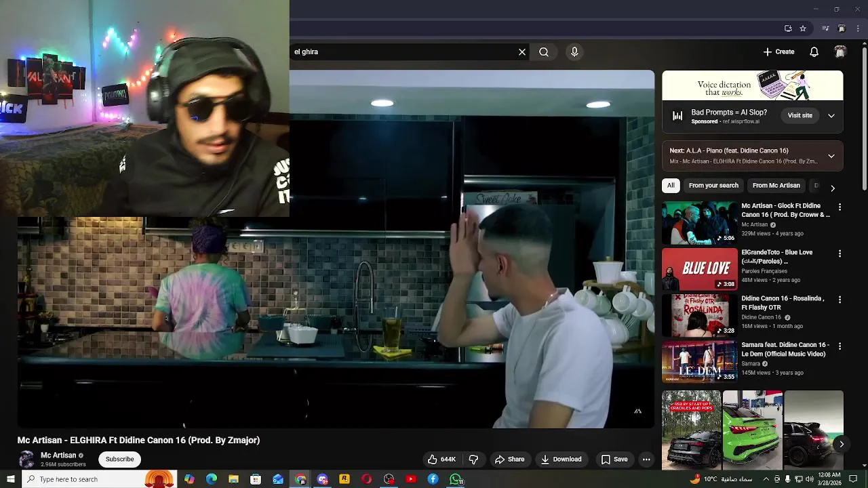Screen dimensions: 868x488
Task: Open the Windows notification center
Action: tap(853, 479)
